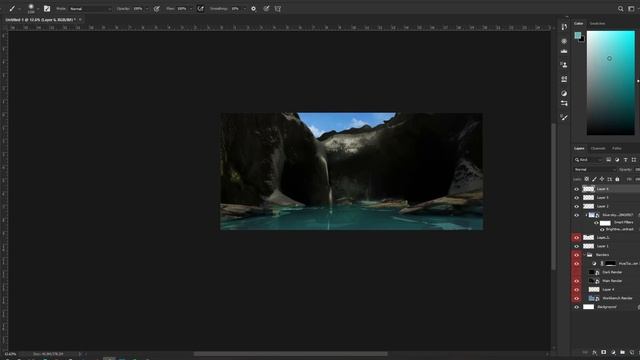Open the smoothing options gear
Image resolution: width=640 pixels, height=360 pixels.
pyautogui.click(x=253, y=9)
